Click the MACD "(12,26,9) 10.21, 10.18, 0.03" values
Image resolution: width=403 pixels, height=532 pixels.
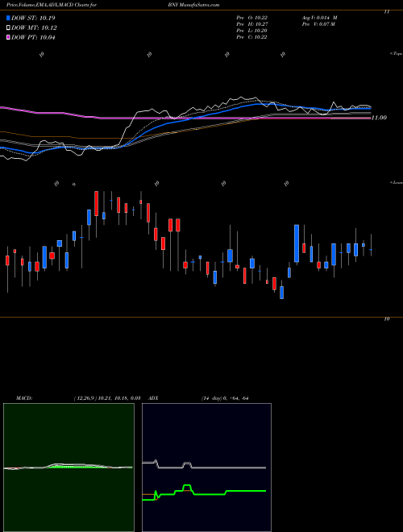click(x=107, y=398)
